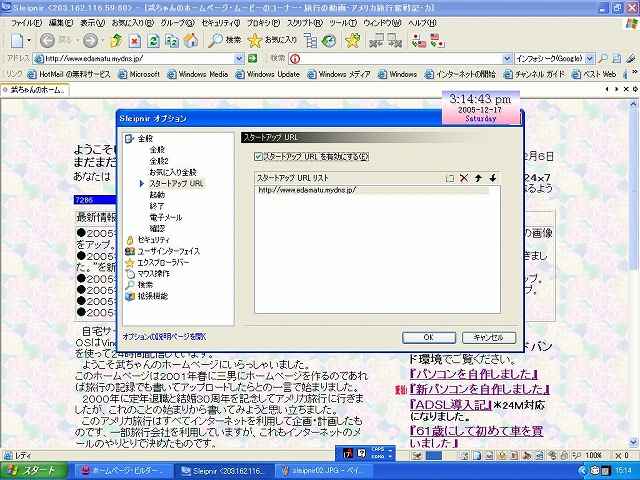The width and height of the screenshot is (640, 480).
Task: Open the オプションの説明ページを開く link
Action: coord(164,336)
